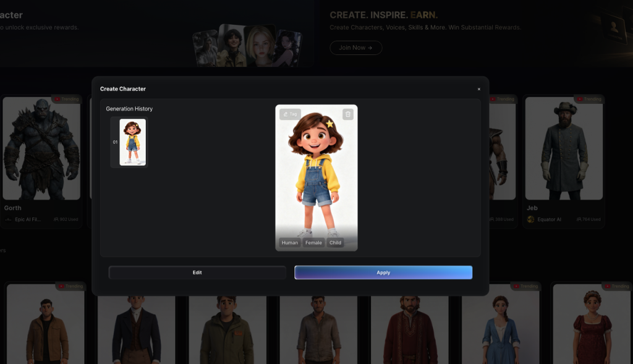Click the Equator AI creator link
633x364 pixels.
coord(549,219)
